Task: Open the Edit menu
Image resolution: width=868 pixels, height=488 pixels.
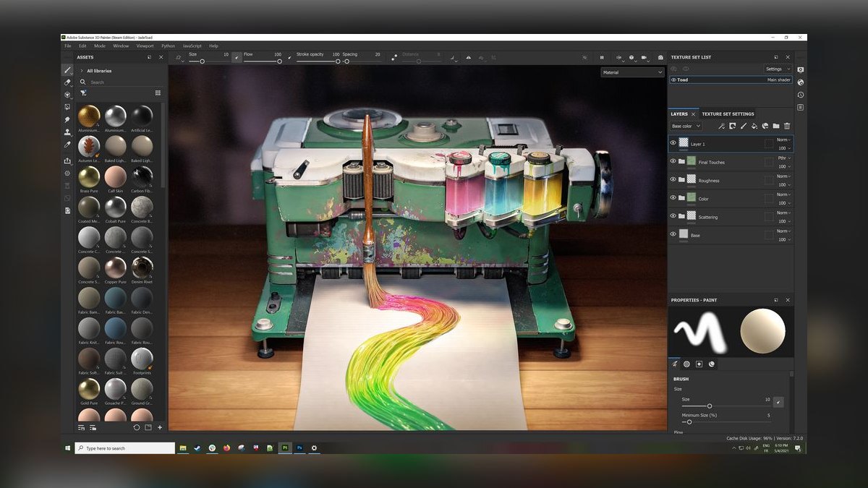Action: coord(82,46)
